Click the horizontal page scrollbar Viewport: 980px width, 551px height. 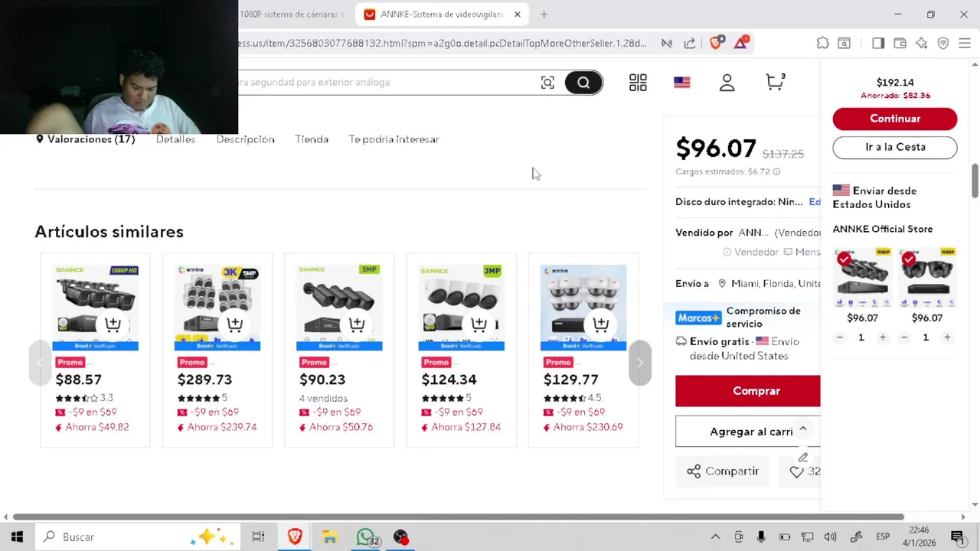tap(458, 517)
